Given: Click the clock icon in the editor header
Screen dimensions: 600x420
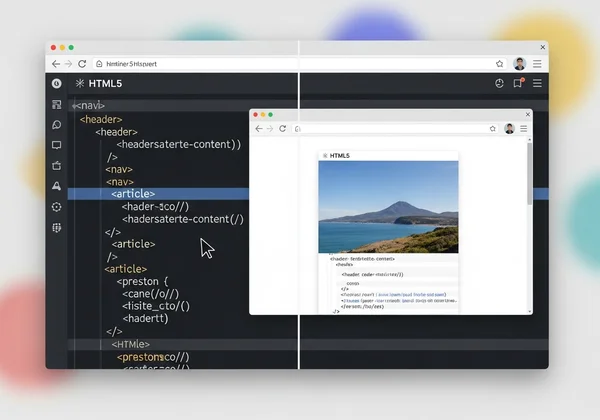Looking at the screenshot, I should pos(499,83).
